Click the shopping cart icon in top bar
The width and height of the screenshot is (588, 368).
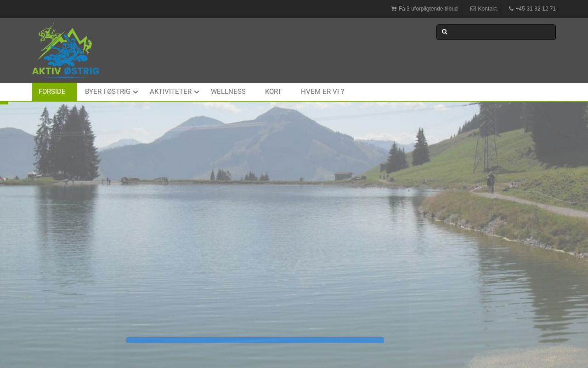point(394,9)
